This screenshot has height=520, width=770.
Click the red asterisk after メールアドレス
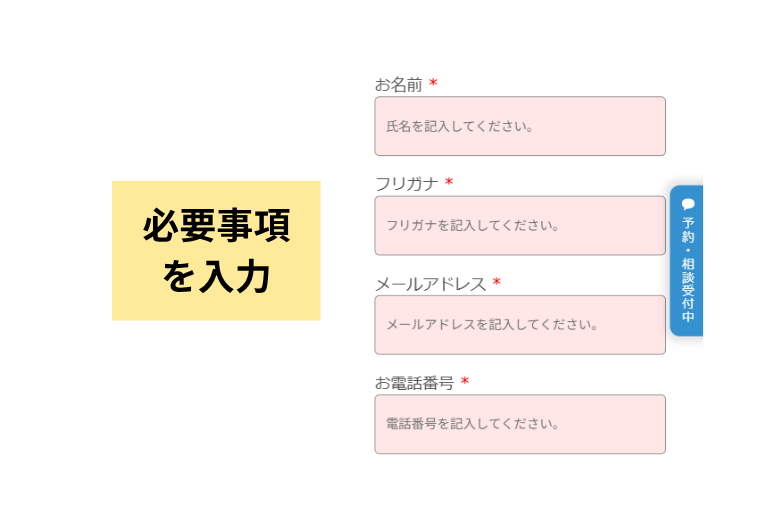click(496, 284)
